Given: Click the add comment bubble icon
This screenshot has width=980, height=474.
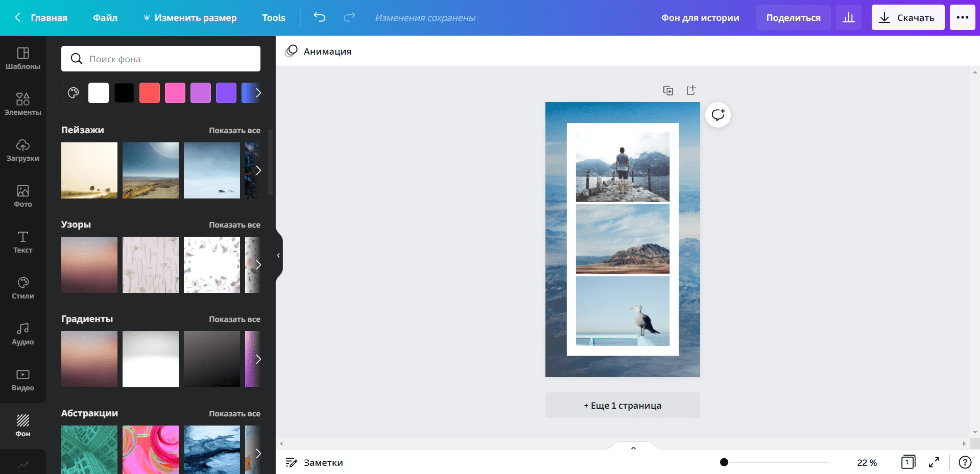Looking at the screenshot, I should (x=718, y=115).
